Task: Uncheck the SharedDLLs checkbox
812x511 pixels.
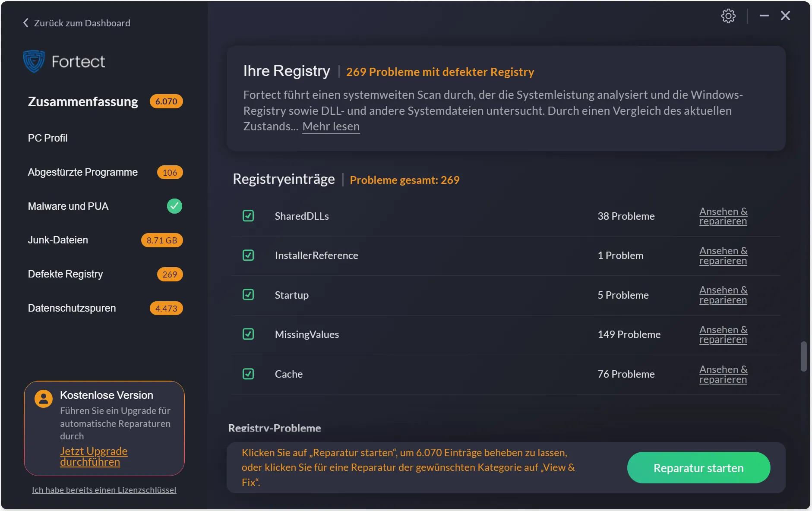Action: click(248, 216)
